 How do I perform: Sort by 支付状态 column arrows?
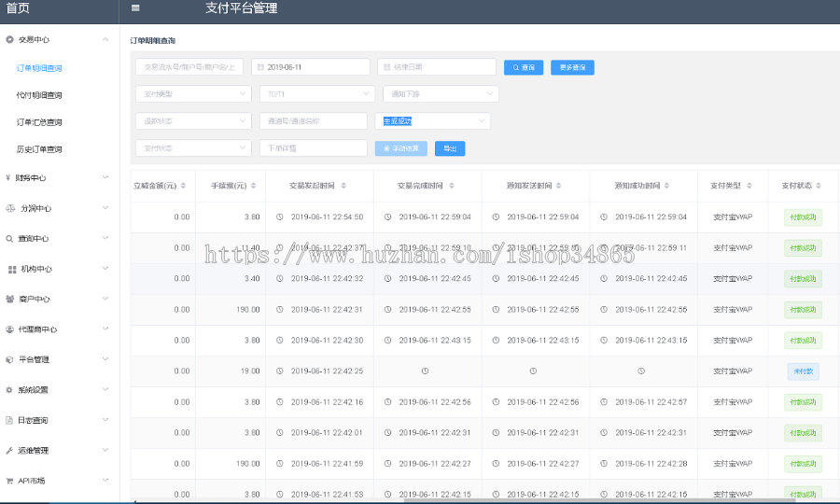coord(819,186)
